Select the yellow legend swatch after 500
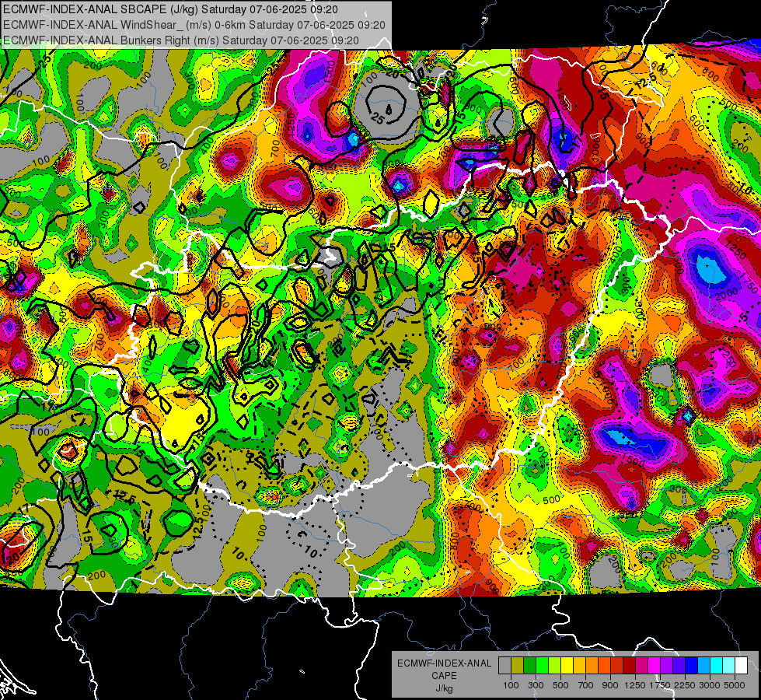 (x=567, y=666)
